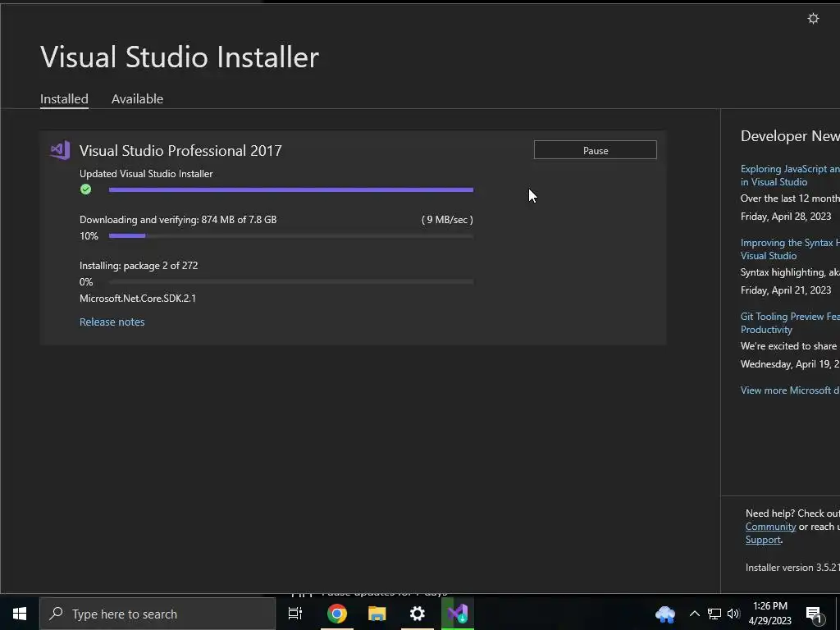840x630 pixels.
Task: Open Task View in taskbar
Action: tap(295, 614)
